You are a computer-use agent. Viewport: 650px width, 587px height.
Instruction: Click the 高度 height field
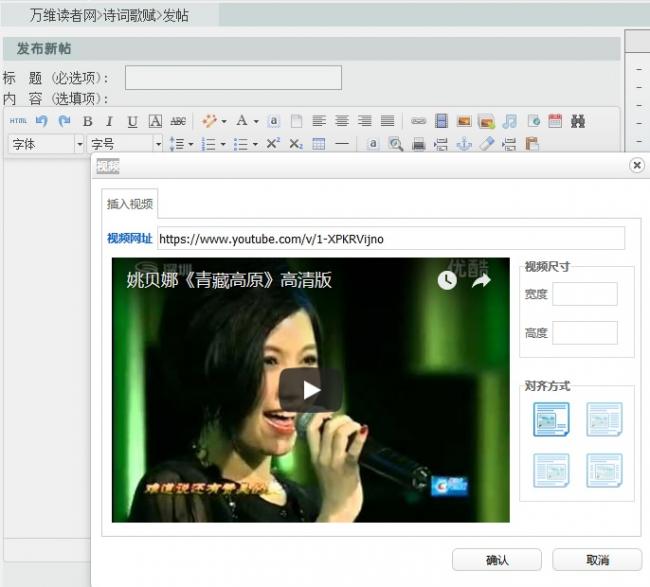tap(585, 332)
